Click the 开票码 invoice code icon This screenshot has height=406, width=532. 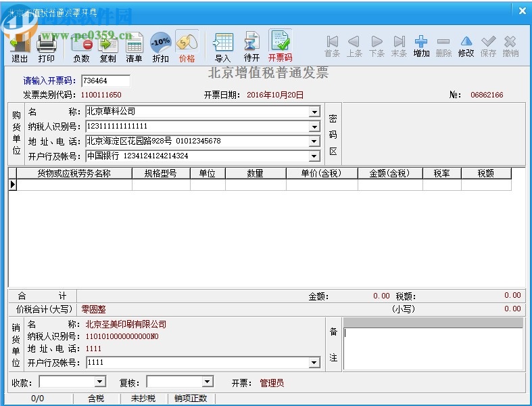pyautogui.click(x=280, y=46)
